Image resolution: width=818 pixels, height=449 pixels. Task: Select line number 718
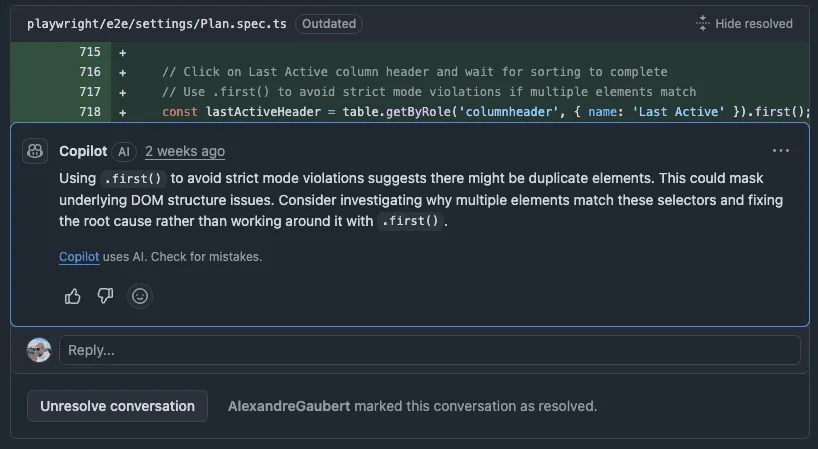coord(89,112)
